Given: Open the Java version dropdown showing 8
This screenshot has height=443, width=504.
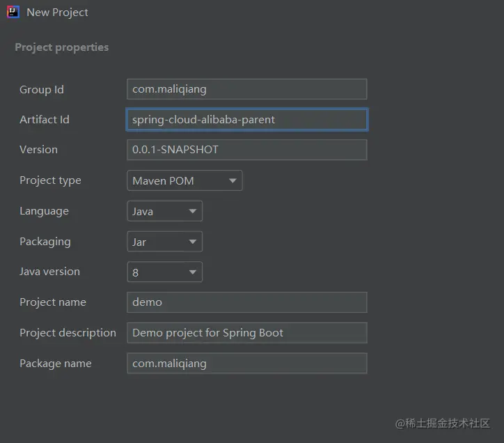Looking at the screenshot, I should point(165,272).
